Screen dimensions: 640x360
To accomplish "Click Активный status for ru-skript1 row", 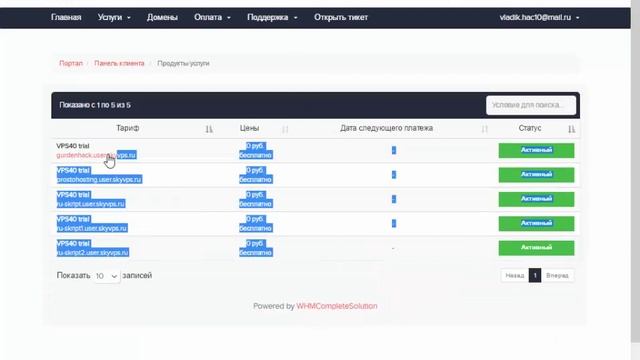I will click(536, 223).
